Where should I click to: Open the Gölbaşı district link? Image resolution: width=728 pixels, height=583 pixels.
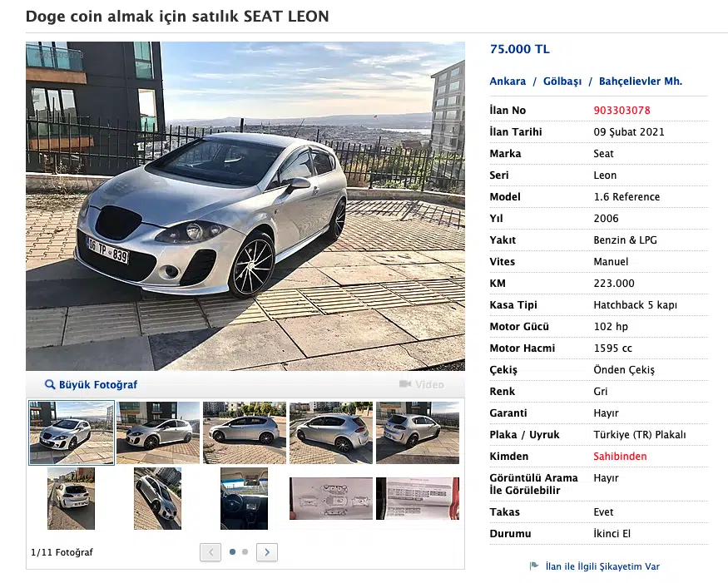(x=562, y=82)
